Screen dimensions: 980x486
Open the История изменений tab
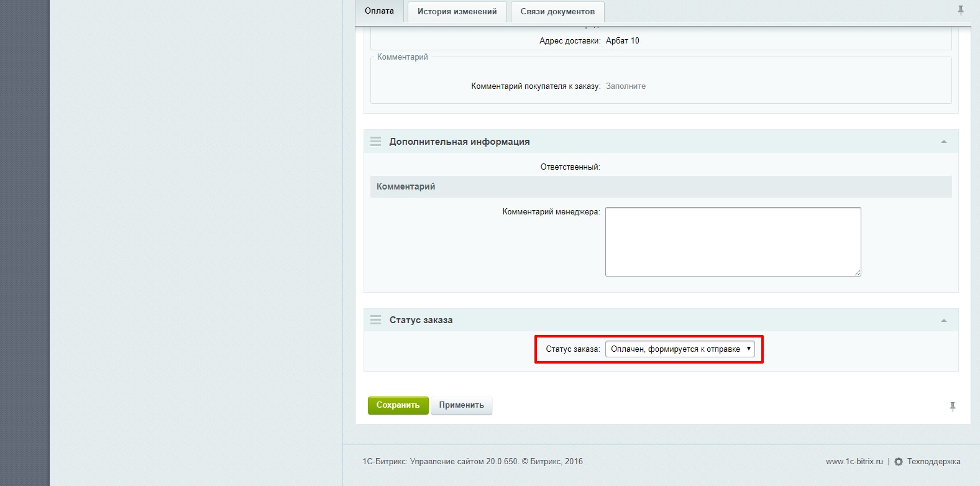coord(457,11)
